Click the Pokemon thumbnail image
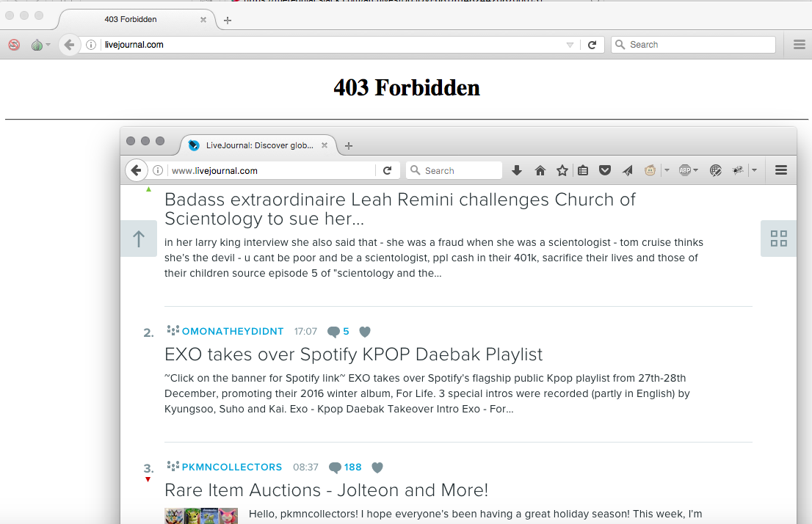The height and width of the screenshot is (524, 812). point(201,516)
